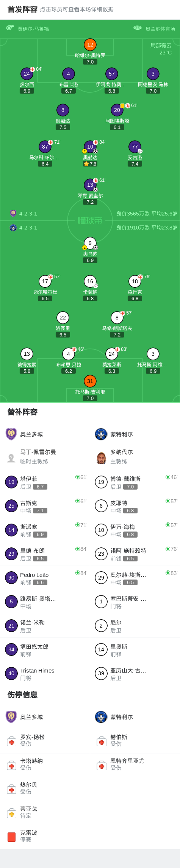Select player 24 多尔西 jersey circle
The height and width of the screenshot is (868, 180).
coord(27,74)
